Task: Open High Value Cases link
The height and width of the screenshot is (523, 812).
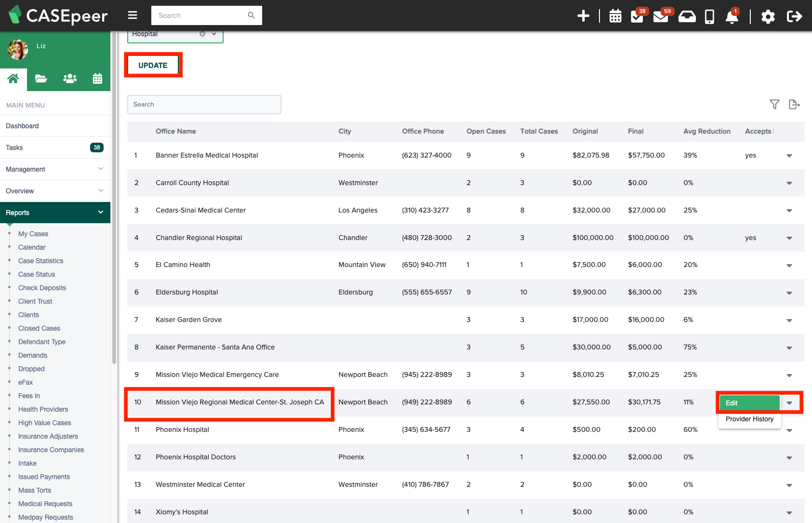Action: point(45,423)
